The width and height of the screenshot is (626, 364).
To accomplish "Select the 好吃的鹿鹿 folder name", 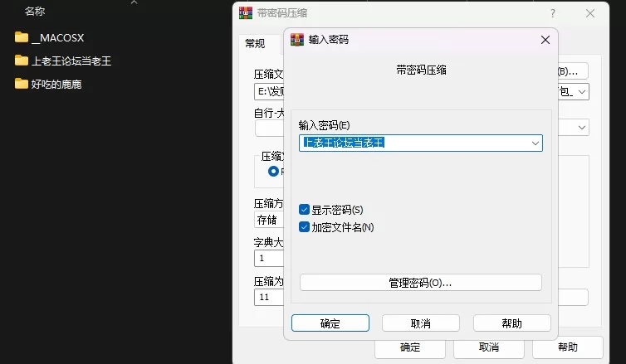I will pos(56,84).
